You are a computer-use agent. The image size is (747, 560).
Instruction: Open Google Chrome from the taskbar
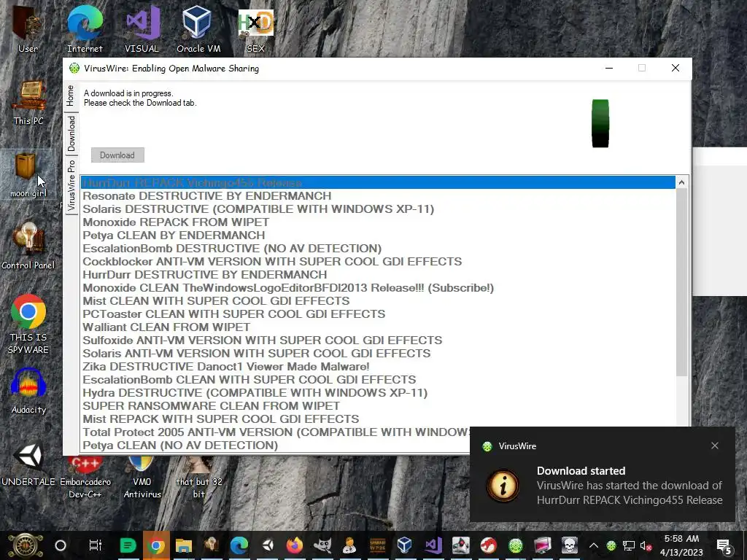[x=156, y=545]
